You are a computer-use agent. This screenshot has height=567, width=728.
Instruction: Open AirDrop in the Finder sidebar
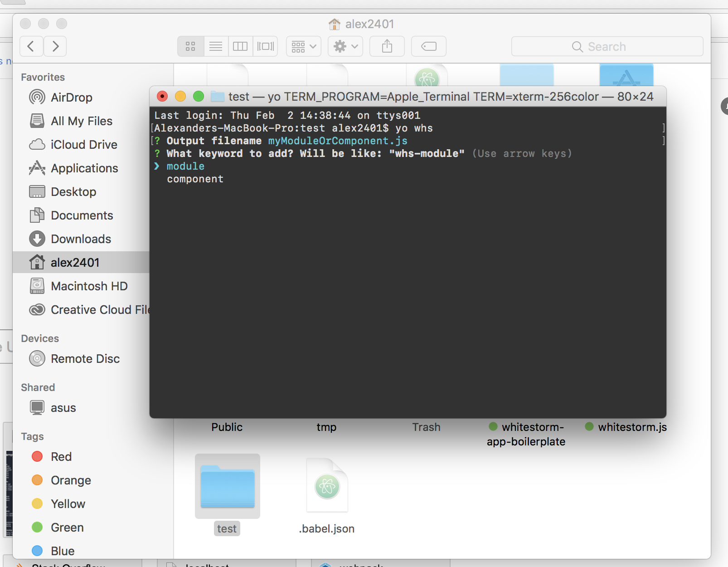point(82,98)
